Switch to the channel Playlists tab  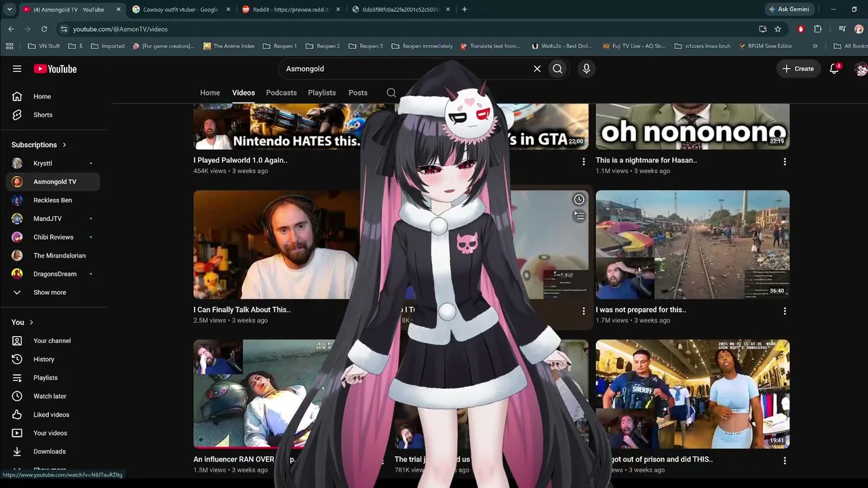coord(322,93)
